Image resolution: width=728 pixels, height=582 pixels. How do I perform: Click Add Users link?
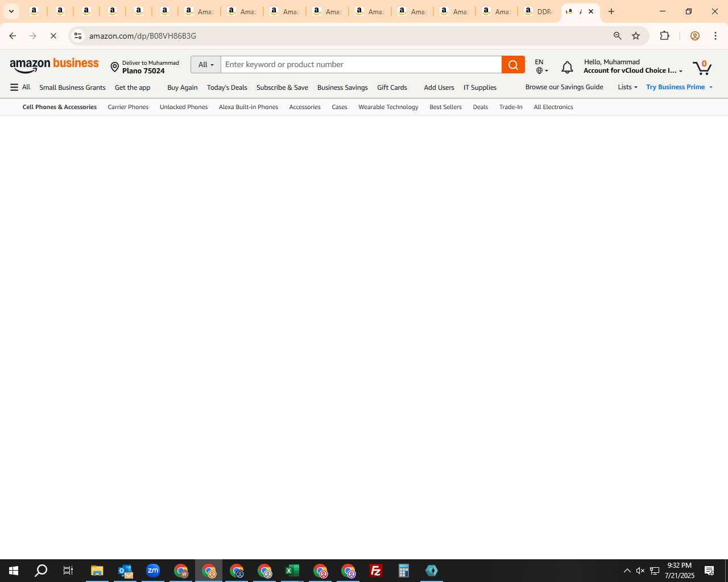[439, 88]
